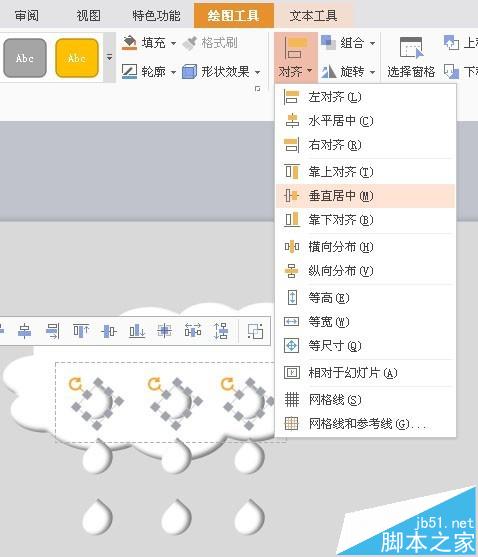Screen dimensions: 478x557
Task: Click rotation handle of third selected shape
Action: pos(227,384)
